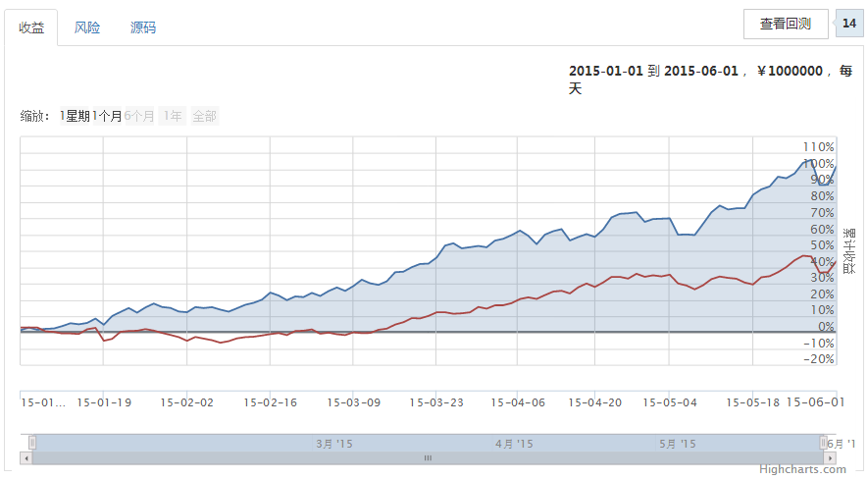
Task: Click the 15-02-02 x-axis label
Action: pyautogui.click(x=186, y=403)
